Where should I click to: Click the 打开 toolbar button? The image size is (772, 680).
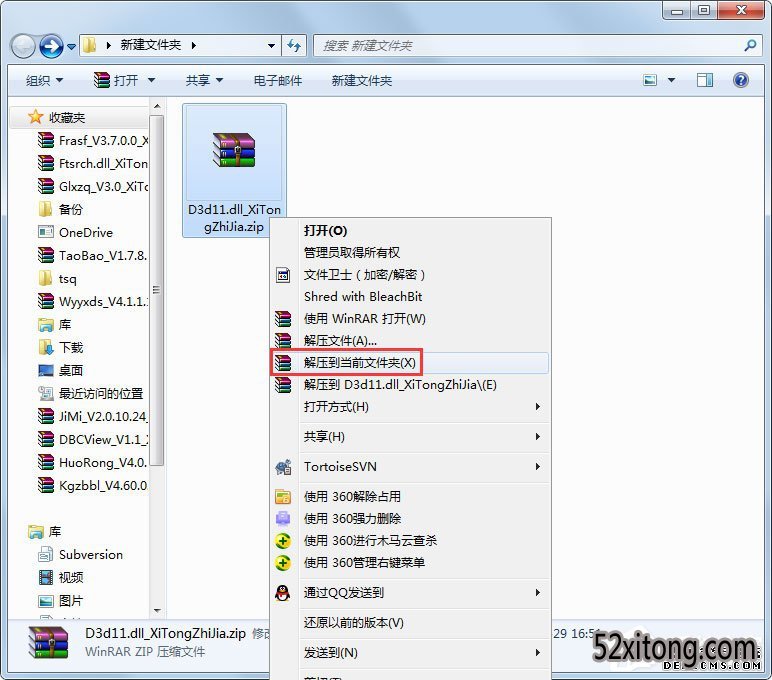point(116,80)
